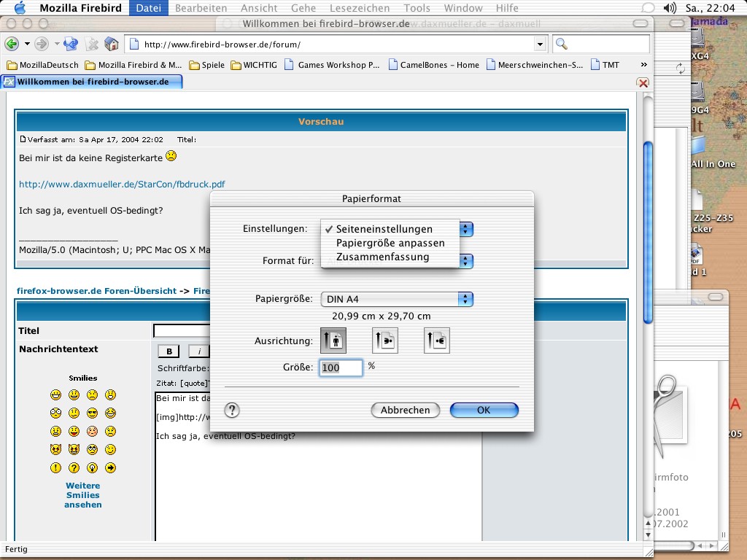The width and height of the screenshot is (747, 560).
Task: Select landscape right orientation icon
Action: pos(436,341)
